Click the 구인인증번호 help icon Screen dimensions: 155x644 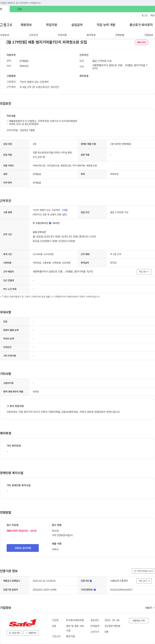(x=95, y=590)
